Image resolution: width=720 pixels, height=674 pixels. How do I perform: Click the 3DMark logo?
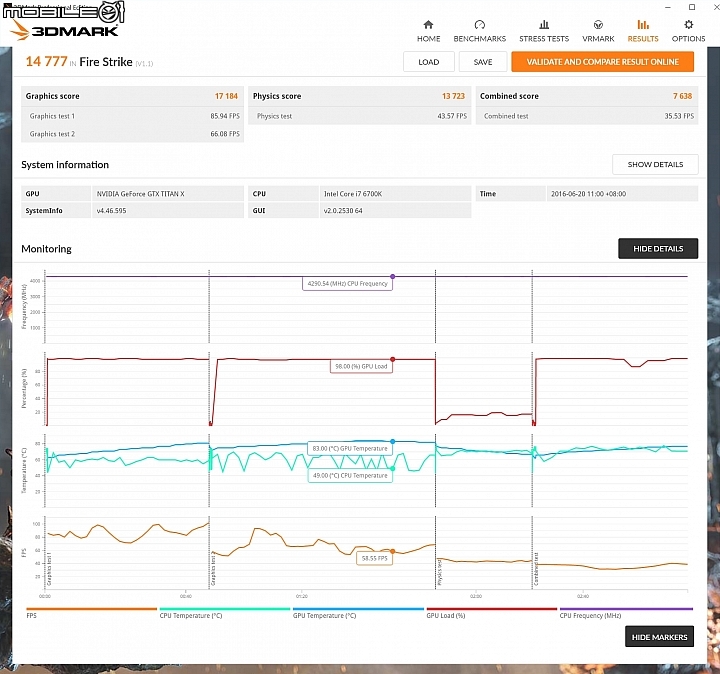(x=64, y=30)
